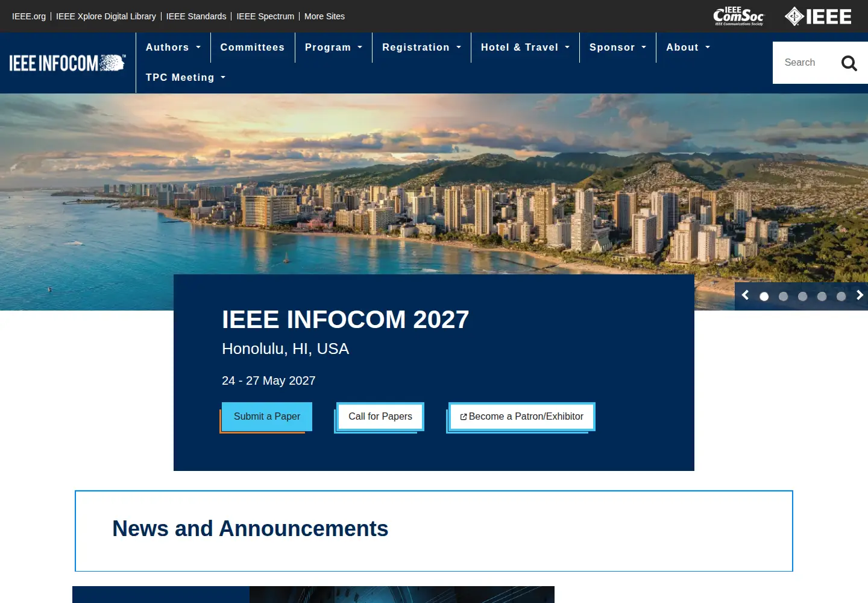
Task: Open the IEEE Spectrum link
Action: click(x=265, y=16)
